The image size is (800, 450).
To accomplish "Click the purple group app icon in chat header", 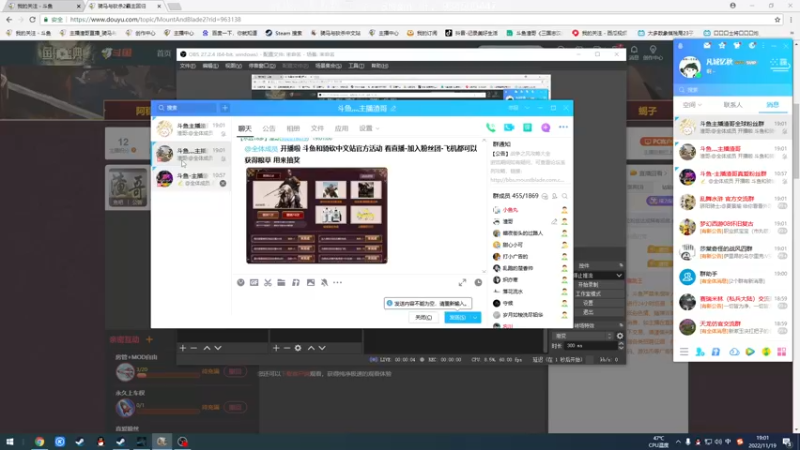I will [545, 128].
